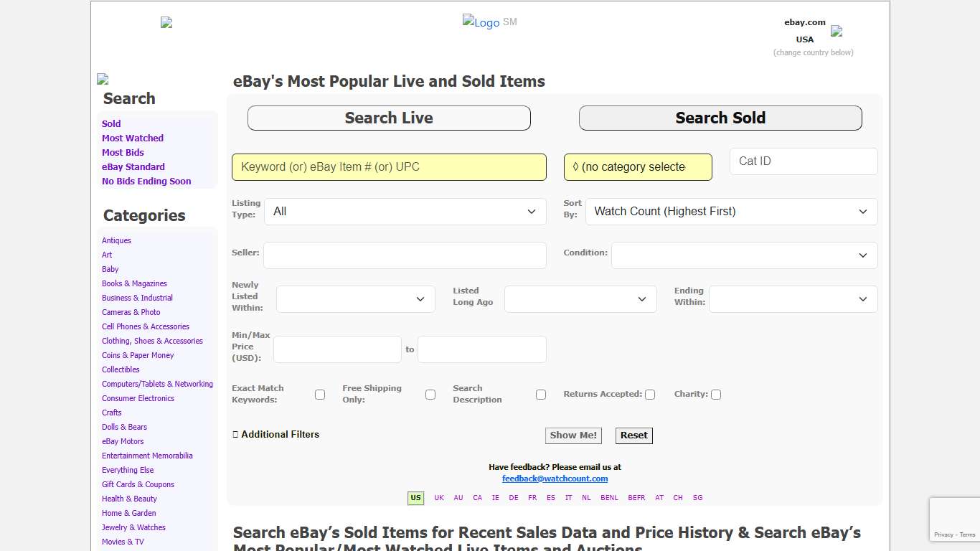Toggle the Charity checkbox

click(715, 394)
